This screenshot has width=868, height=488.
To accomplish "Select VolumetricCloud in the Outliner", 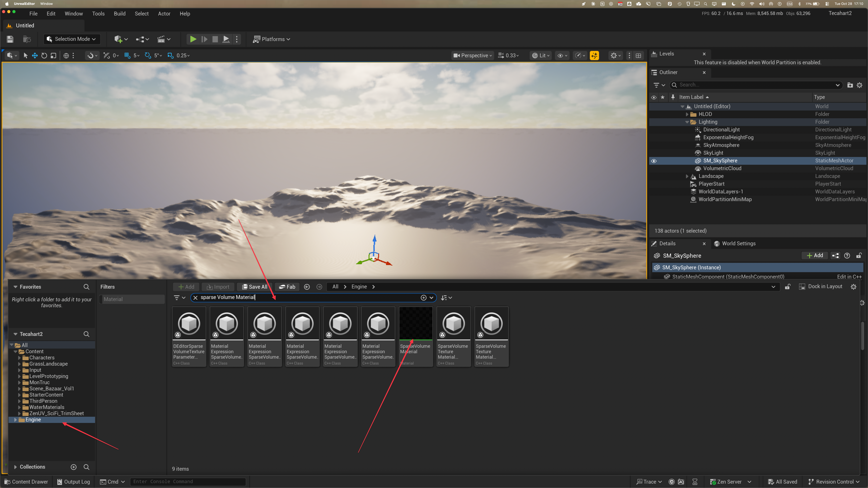I will click(x=722, y=168).
